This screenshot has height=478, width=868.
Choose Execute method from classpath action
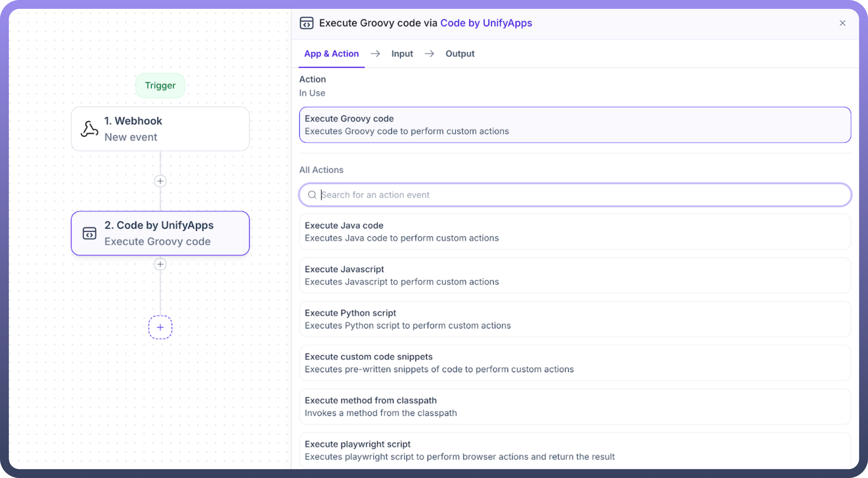575,406
